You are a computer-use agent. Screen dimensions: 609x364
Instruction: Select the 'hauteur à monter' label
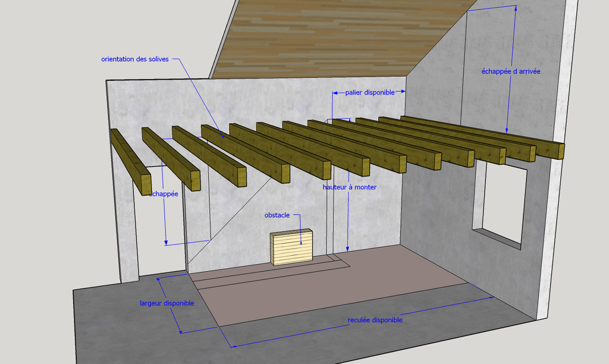click(350, 187)
